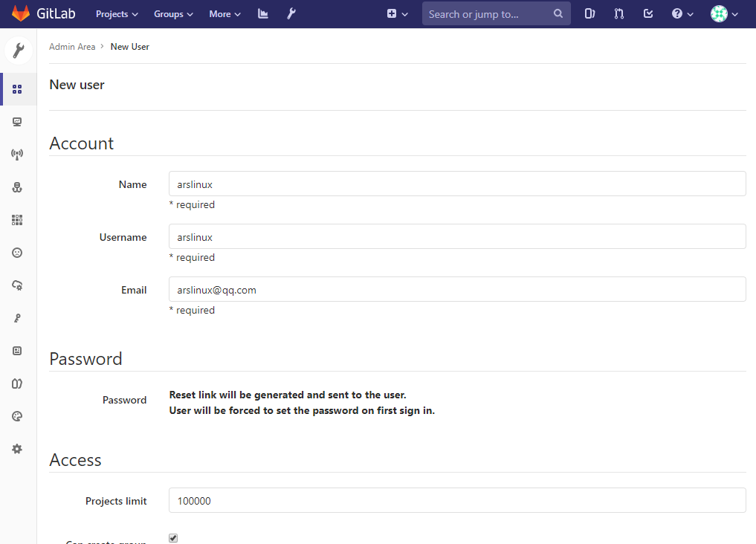Expand the More menu
This screenshot has width=756, height=544.
[224, 14]
